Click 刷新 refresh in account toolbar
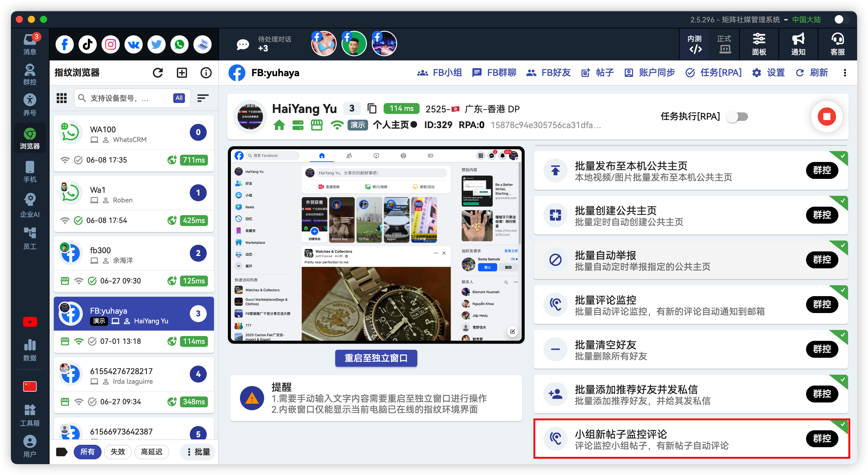The height and width of the screenshot is (475, 868). point(812,73)
